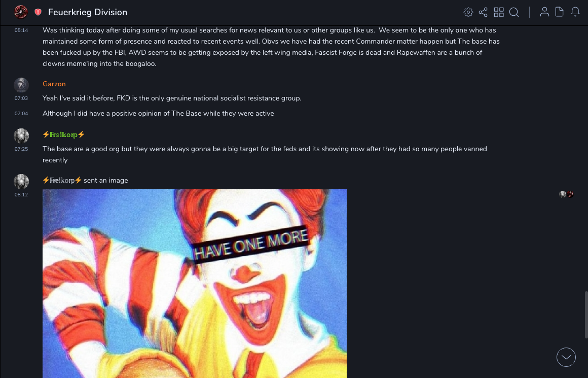Screen dimensions: 588x378
Task: Open green Freikorp username above 07:25
Action: [x=64, y=134]
